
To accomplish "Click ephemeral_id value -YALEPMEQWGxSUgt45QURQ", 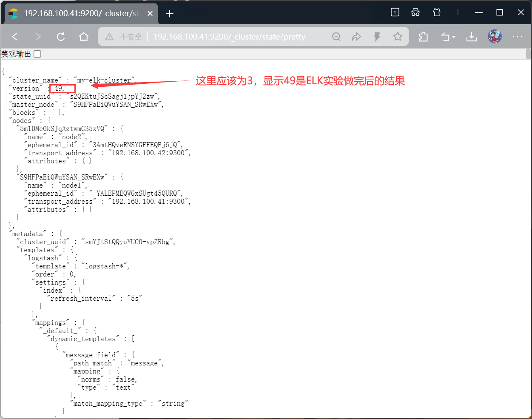I will 134,194.
